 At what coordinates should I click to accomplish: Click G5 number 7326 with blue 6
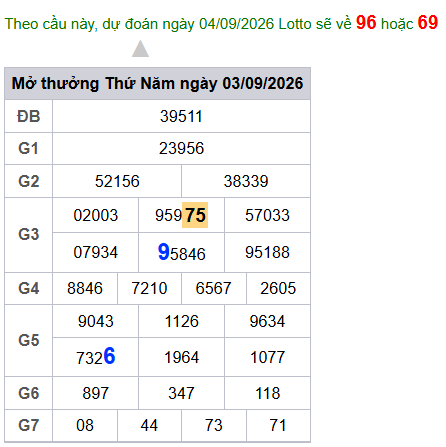[96, 356]
